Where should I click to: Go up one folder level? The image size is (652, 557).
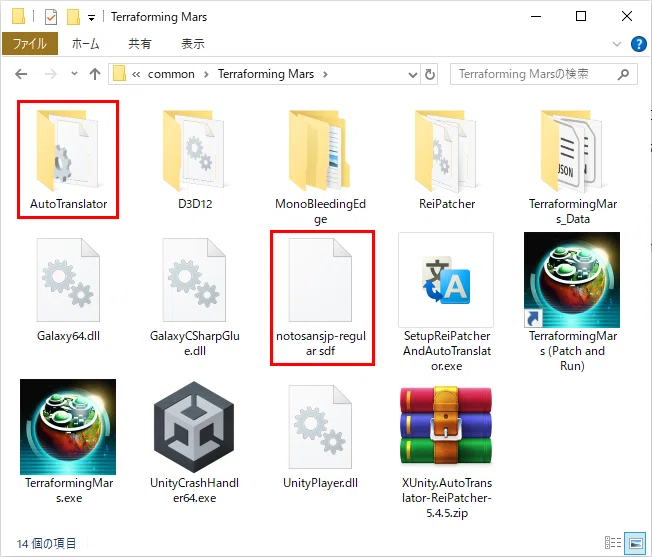[x=95, y=74]
